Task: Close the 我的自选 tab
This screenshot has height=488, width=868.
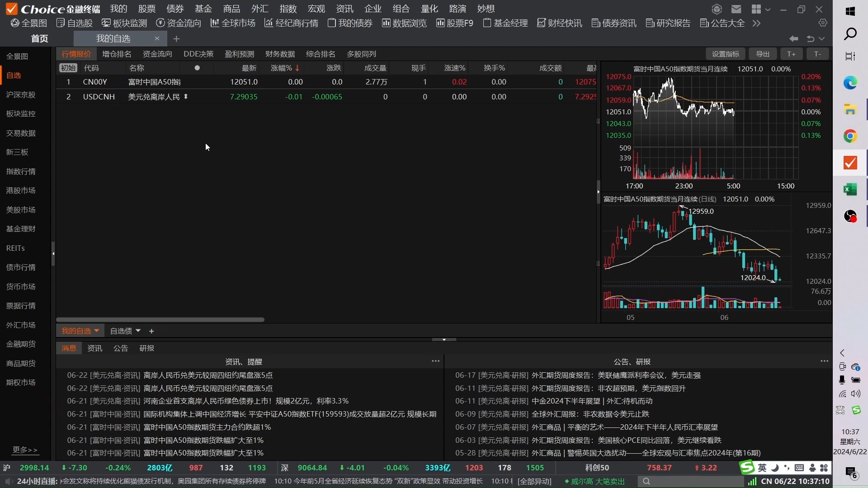Action: (157, 38)
